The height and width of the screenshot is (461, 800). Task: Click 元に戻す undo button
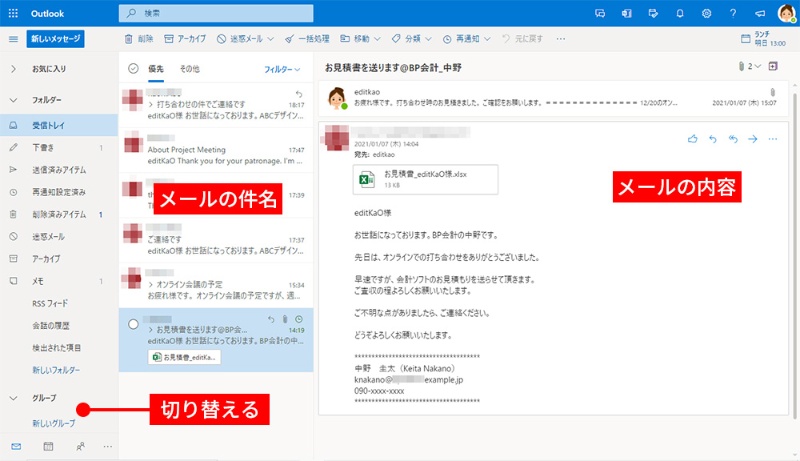522,39
